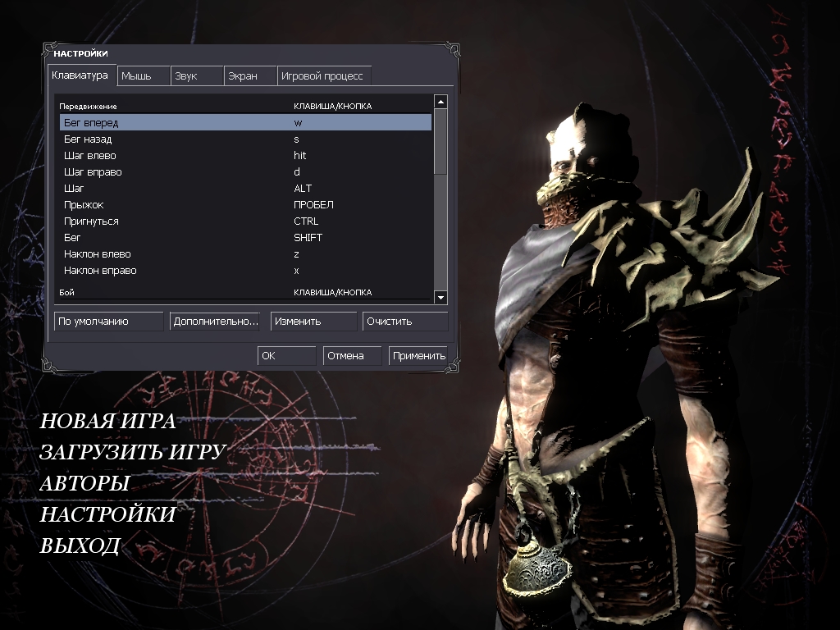
Task: Select the Шаг влево binding row
Action: point(244,156)
